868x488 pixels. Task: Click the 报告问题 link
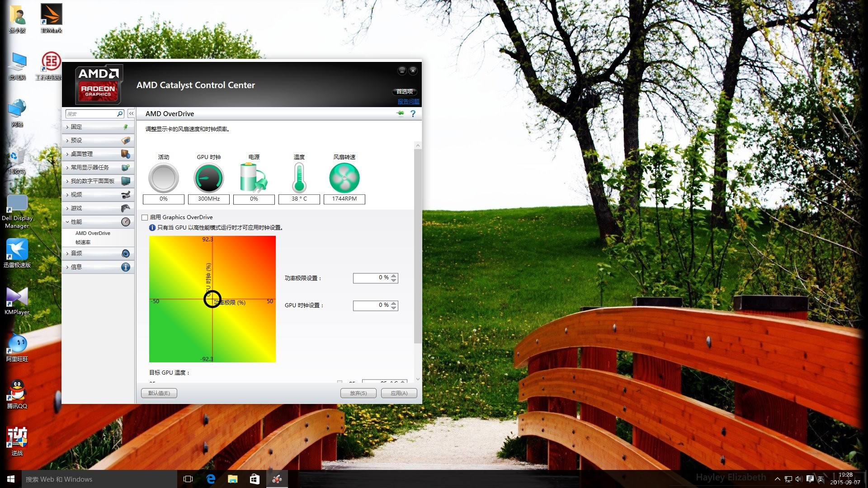pos(409,102)
